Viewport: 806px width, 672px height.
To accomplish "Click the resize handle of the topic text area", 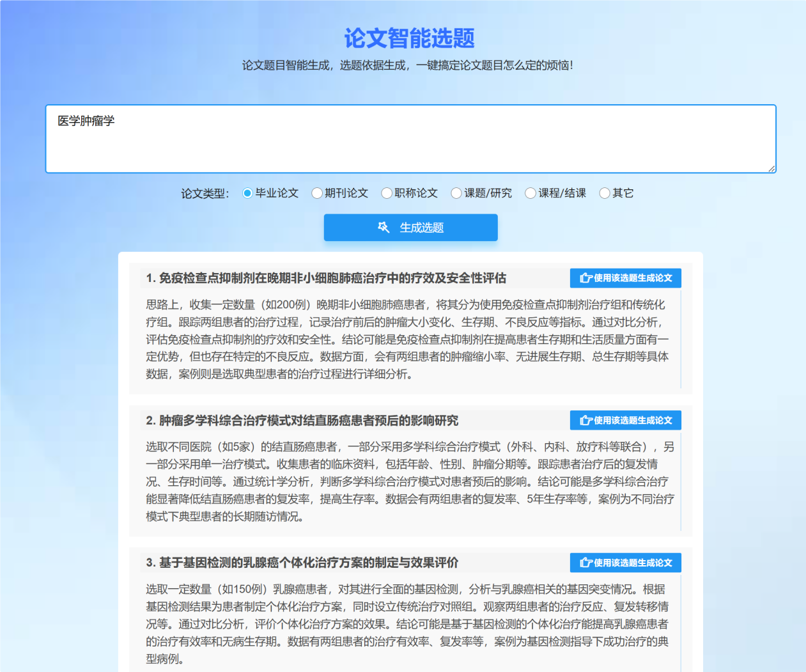I will point(771,168).
